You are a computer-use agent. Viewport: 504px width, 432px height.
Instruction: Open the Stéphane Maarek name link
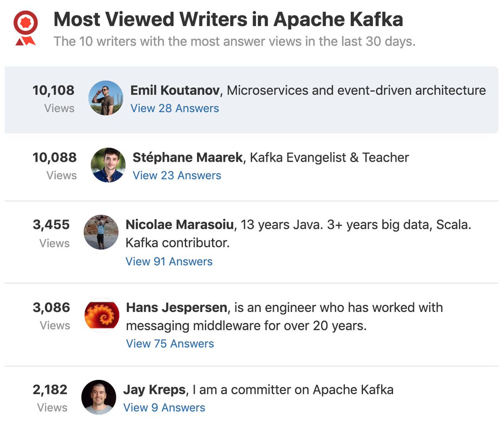pyautogui.click(x=187, y=157)
